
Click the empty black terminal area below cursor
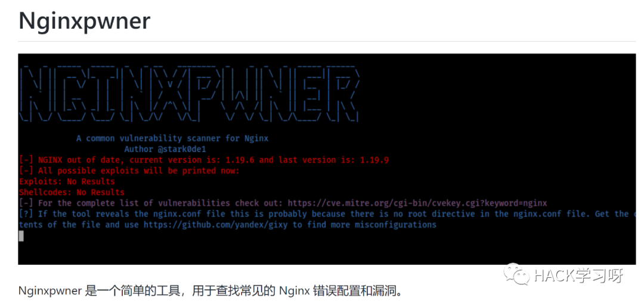[327, 253]
